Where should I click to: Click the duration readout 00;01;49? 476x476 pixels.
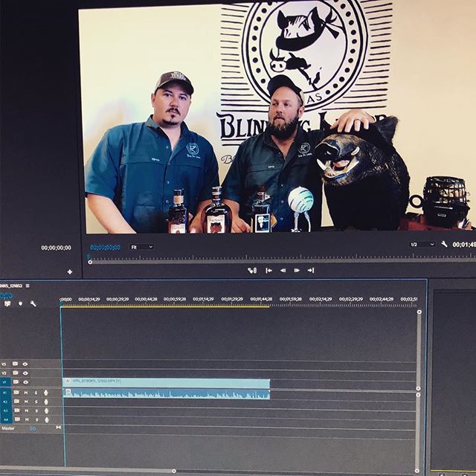pos(464,245)
